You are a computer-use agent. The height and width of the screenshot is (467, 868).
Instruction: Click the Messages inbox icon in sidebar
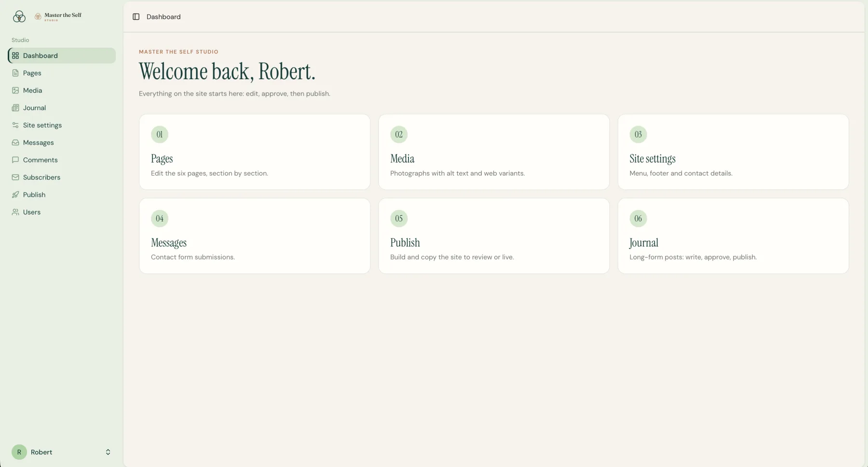coord(15,142)
